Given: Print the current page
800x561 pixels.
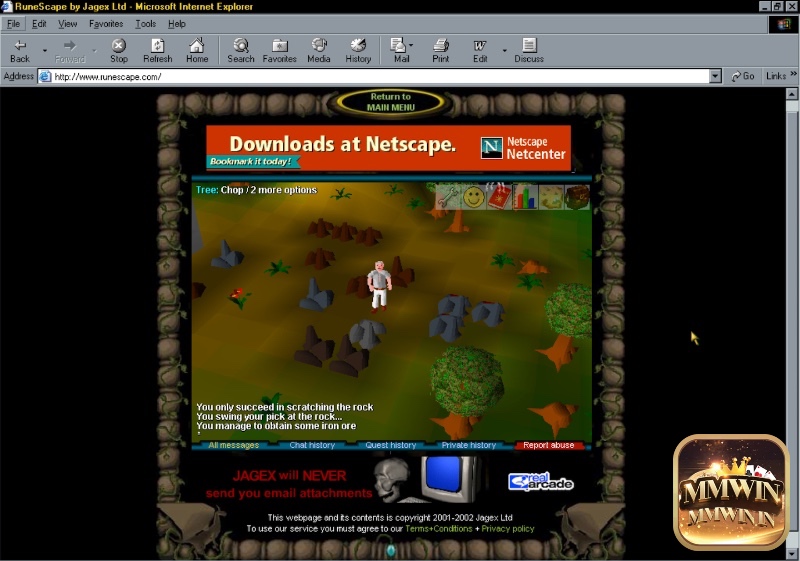Looking at the screenshot, I should coord(441,51).
